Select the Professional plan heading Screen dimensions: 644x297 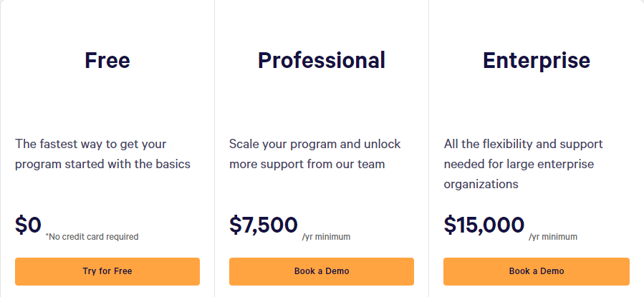(322, 60)
